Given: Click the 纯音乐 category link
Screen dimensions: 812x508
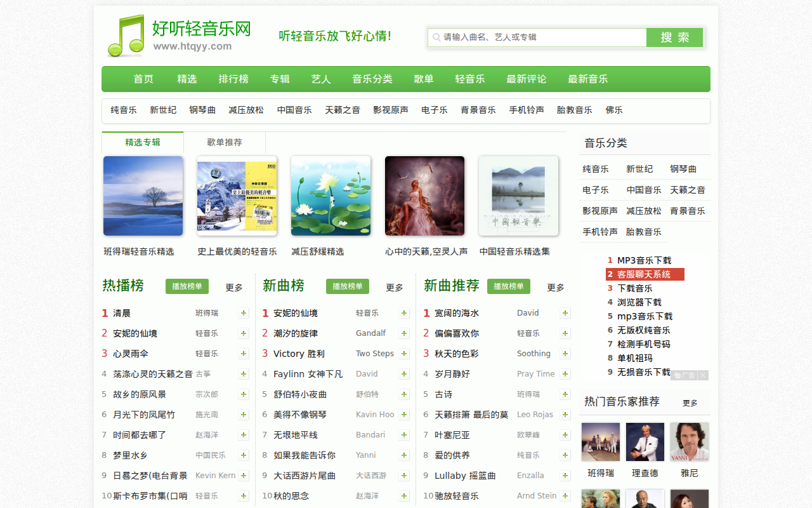Looking at the screenshot, I should (123, 109).
